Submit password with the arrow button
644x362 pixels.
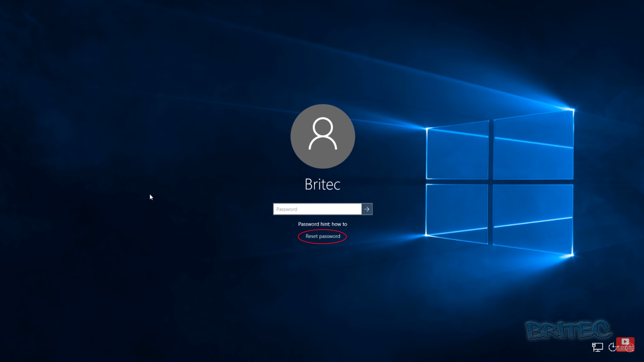coord(367,209)
